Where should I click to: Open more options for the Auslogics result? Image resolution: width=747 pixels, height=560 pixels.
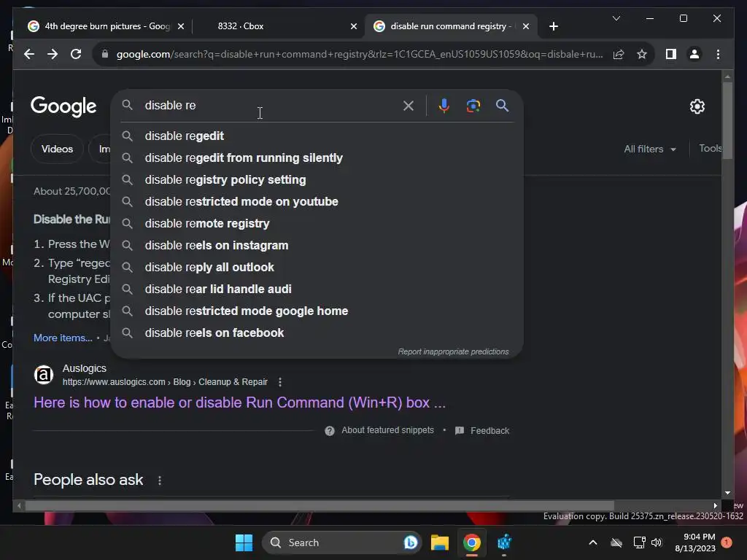pos(280,382)
